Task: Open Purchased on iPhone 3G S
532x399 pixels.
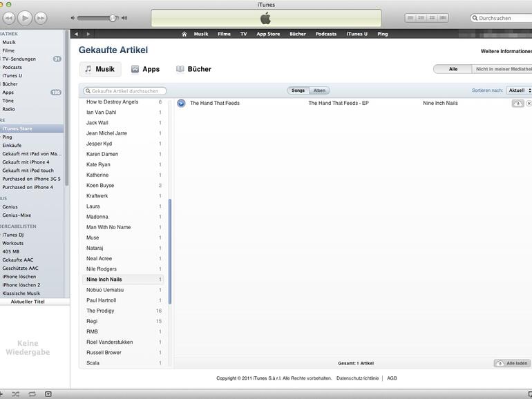Action: pyautogui.click(x=32, y=179)
